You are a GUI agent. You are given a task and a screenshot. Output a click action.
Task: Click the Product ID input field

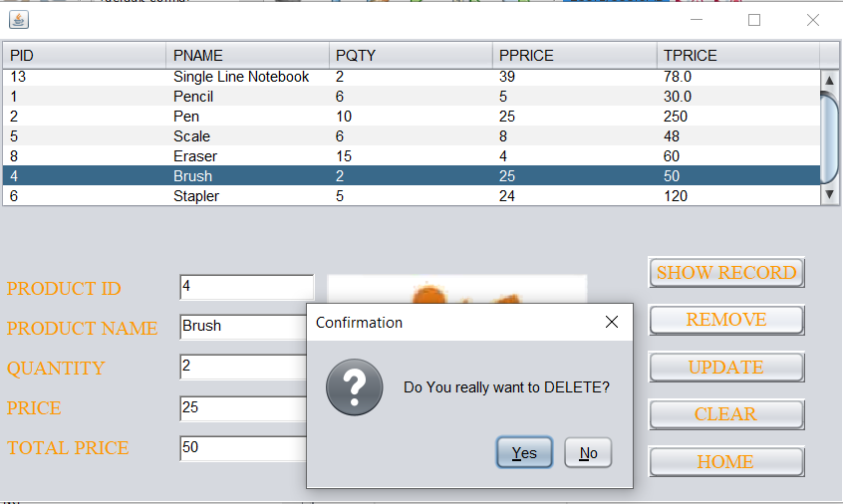(x=246, y=287)
